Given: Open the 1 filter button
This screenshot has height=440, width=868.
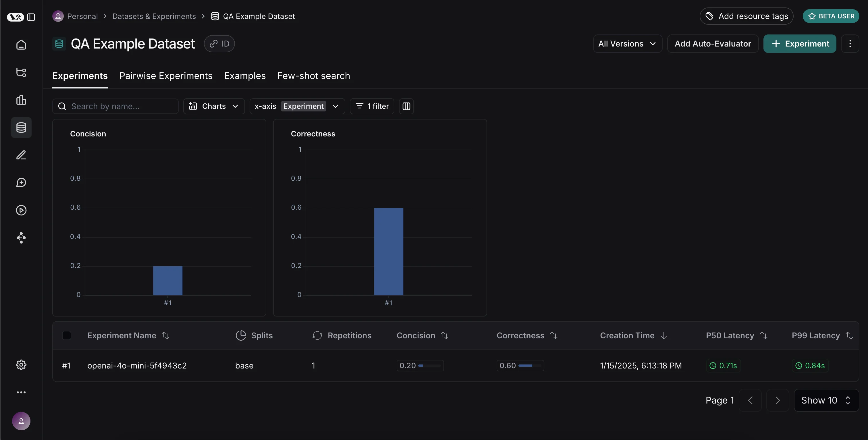Looking at the screenshot, I should (372, 106).
